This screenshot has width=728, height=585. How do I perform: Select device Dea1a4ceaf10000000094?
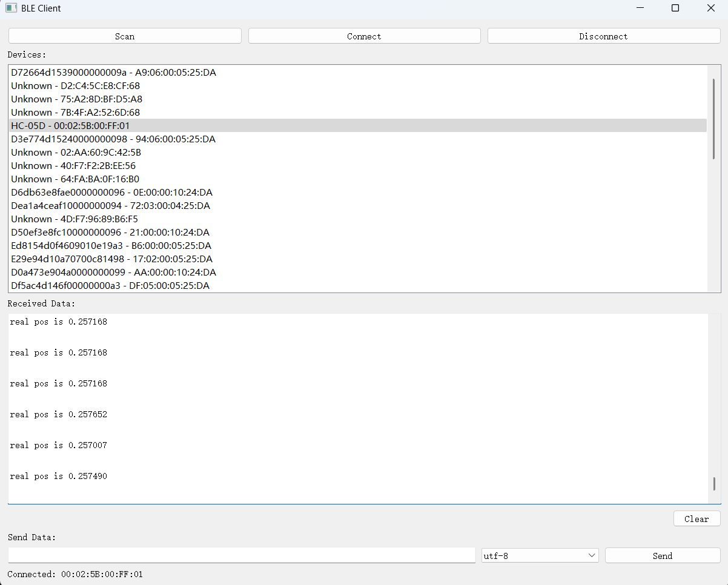[x=359, y=205]
